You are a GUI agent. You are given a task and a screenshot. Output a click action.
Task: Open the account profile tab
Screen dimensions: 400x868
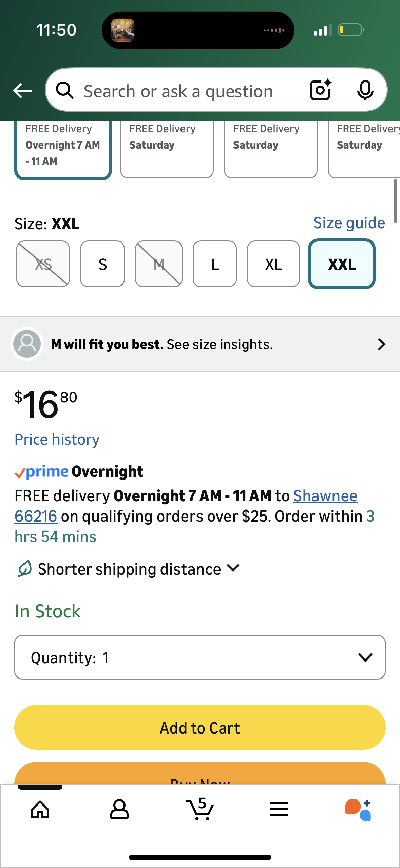(x=119, y=809)
